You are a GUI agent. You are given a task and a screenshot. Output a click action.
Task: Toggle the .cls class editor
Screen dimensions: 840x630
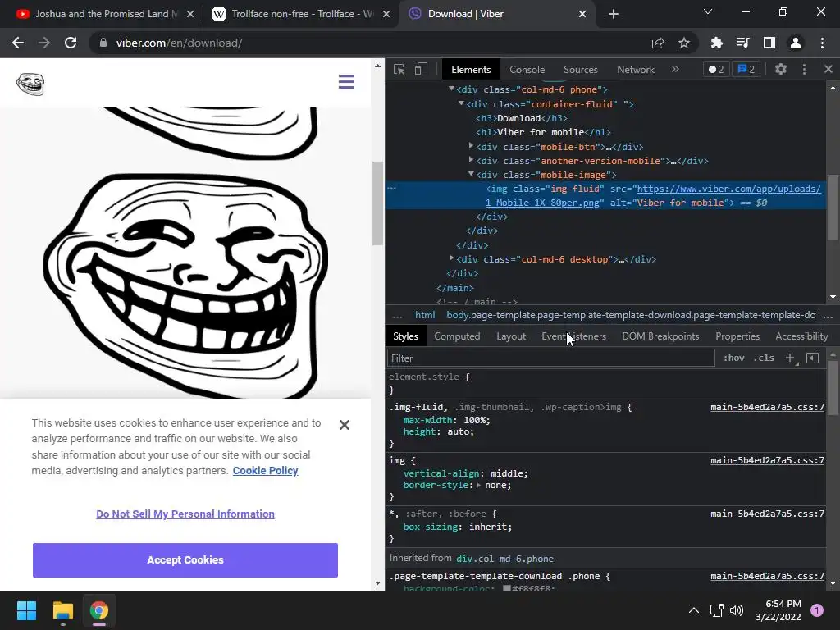pyautogui.click(x=764, y=358)
